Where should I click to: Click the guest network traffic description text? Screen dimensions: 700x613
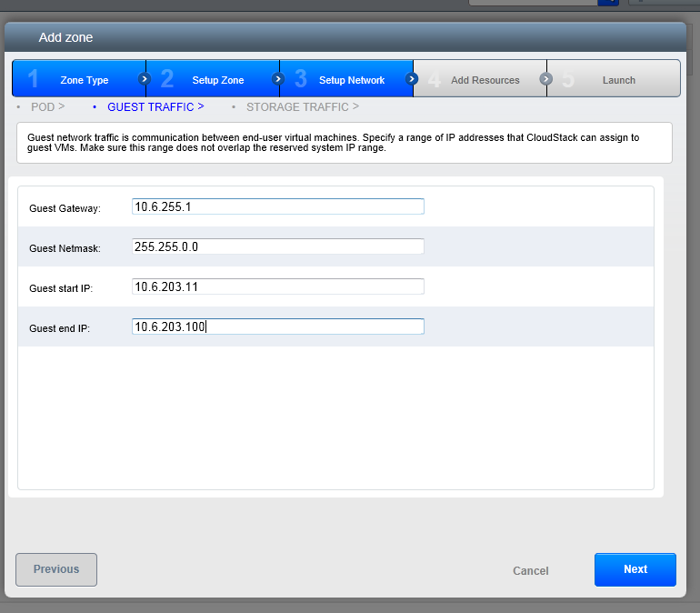(333, 143)
